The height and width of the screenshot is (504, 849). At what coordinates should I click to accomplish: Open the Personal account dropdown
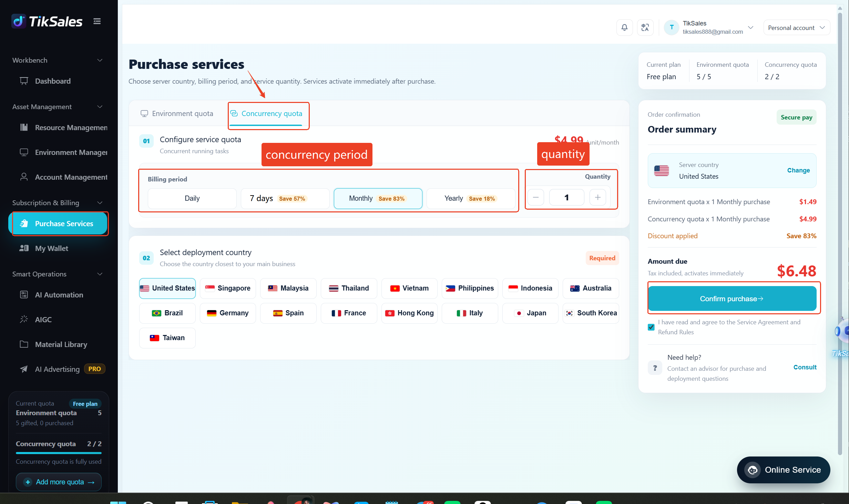pyautogui.click(x=797, y=28)
